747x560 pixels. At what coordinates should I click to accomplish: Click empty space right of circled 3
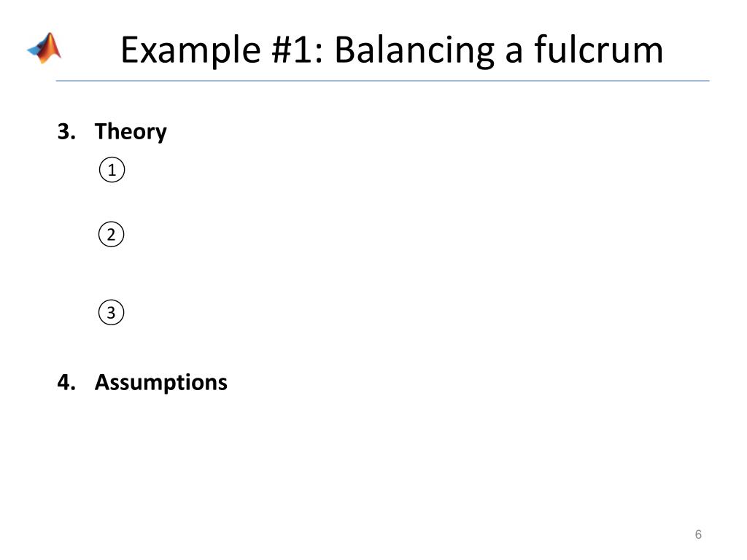point(381,312)
